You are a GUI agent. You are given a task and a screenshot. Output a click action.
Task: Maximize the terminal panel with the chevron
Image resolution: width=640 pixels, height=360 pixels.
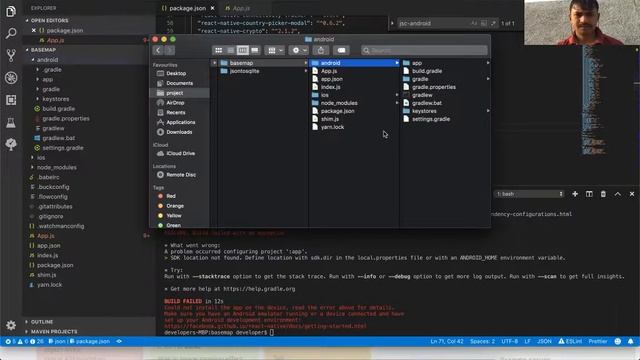coord(618,194)
